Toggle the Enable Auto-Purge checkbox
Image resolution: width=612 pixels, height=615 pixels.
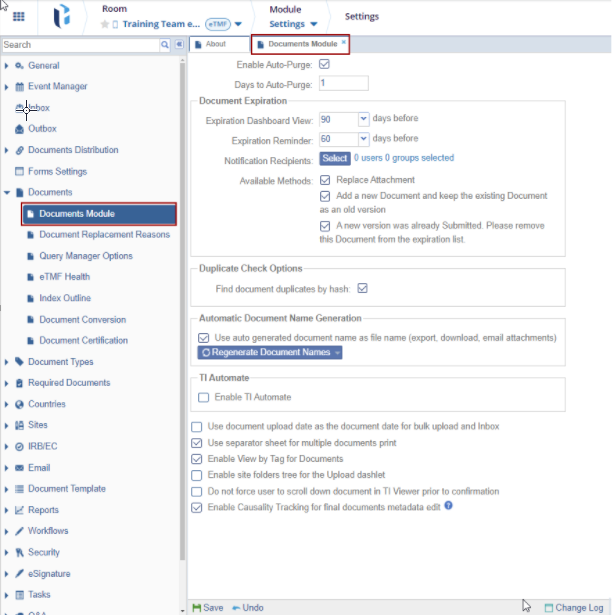coord(324,64)
